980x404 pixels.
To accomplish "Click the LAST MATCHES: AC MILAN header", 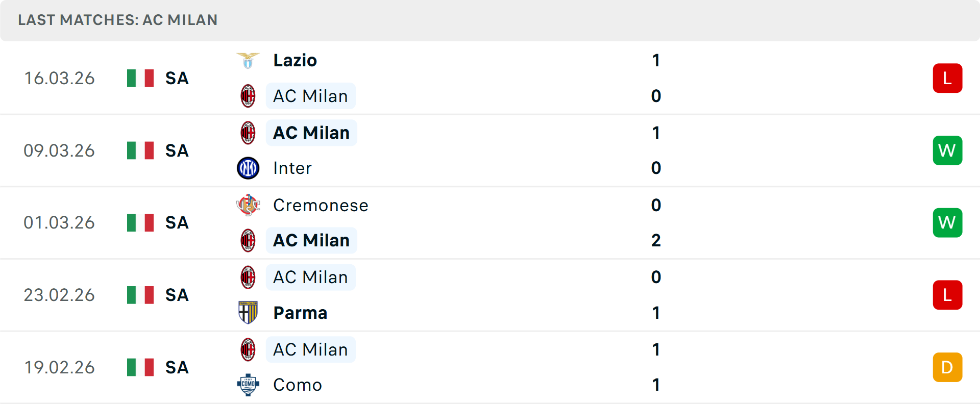I will click(117, 20).
